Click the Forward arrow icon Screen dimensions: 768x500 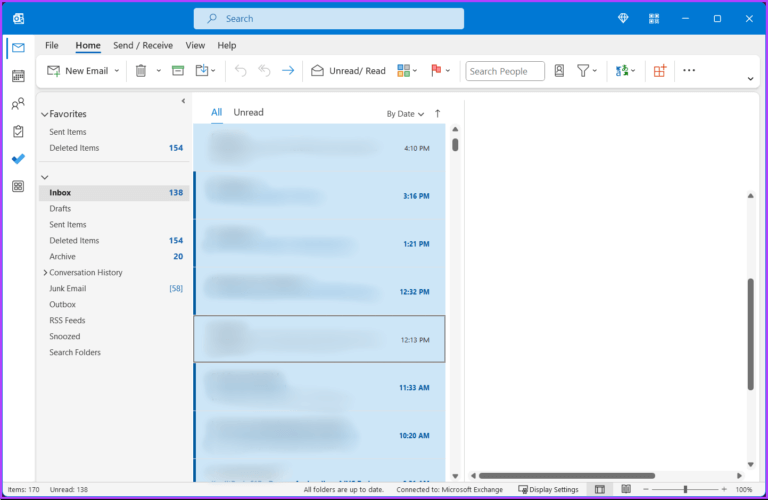point(288,71)
